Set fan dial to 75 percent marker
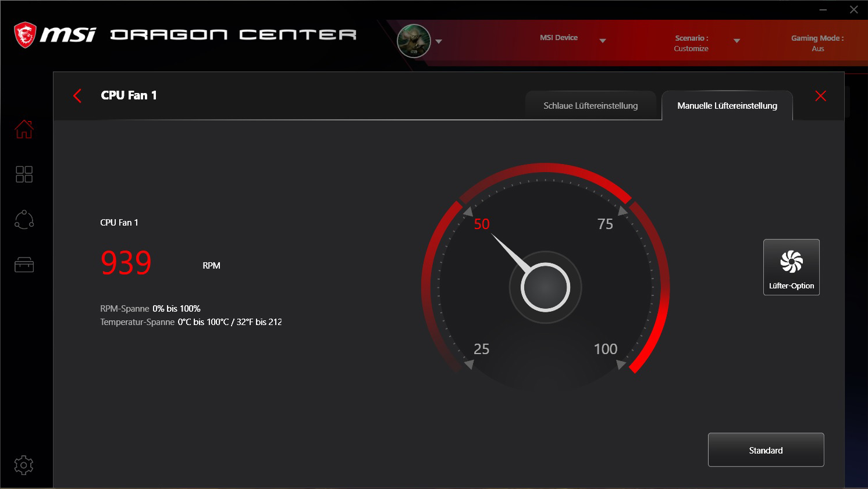868x489 pixels. 605,224
